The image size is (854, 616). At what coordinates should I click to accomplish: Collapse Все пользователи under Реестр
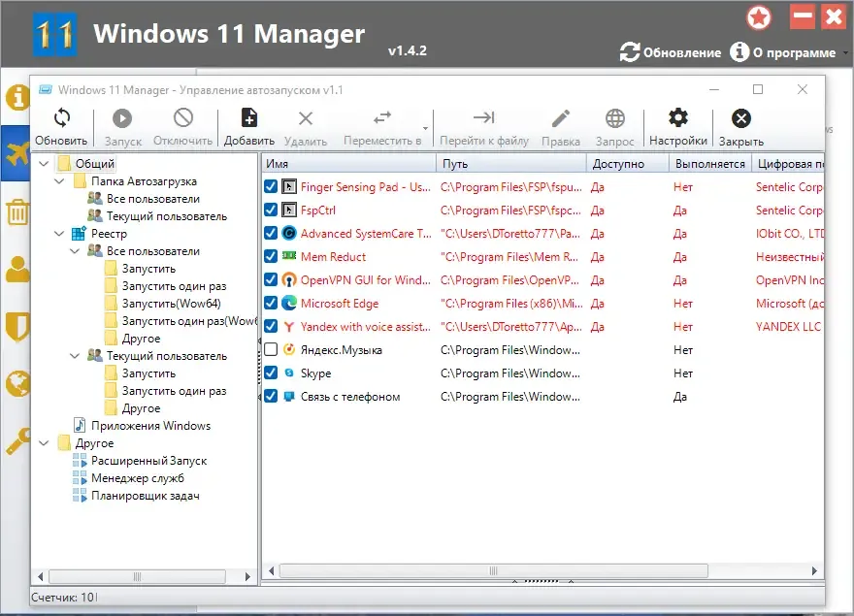point(75,251)
